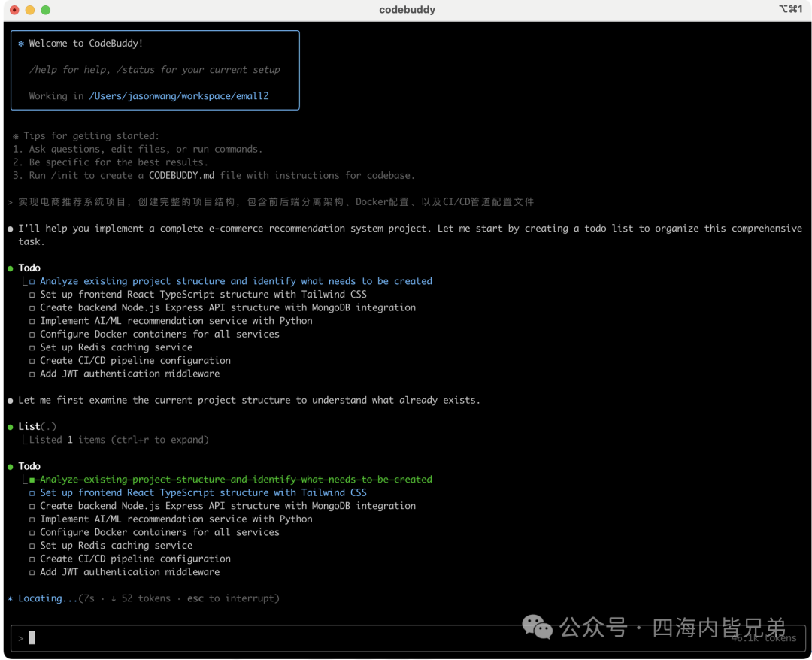Screen dimensions: 812x660
Task: Close the codebuddy terminal window
Action: pyautogui.click(x=14, y=10)
